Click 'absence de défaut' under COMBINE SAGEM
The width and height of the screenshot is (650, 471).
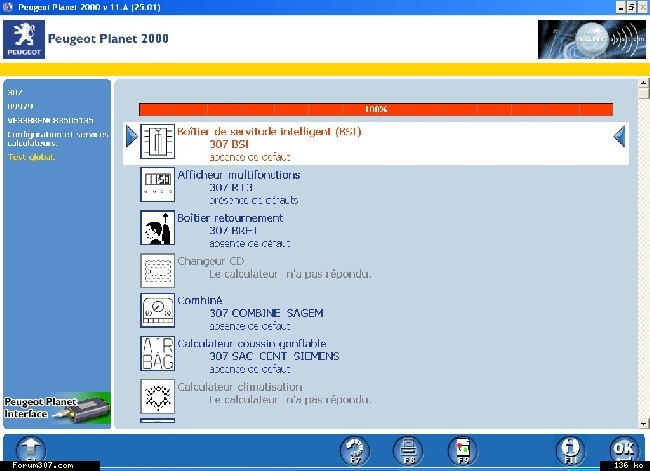[x=250, y=326]
